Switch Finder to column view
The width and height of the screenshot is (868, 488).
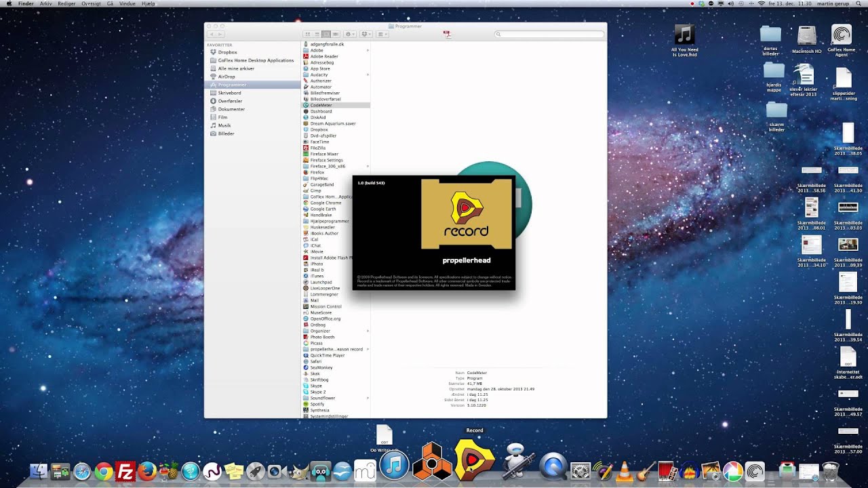tap(325, 34)
